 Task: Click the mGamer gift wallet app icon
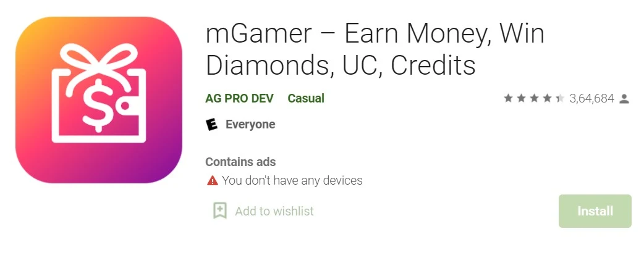[x=98, y=99]
